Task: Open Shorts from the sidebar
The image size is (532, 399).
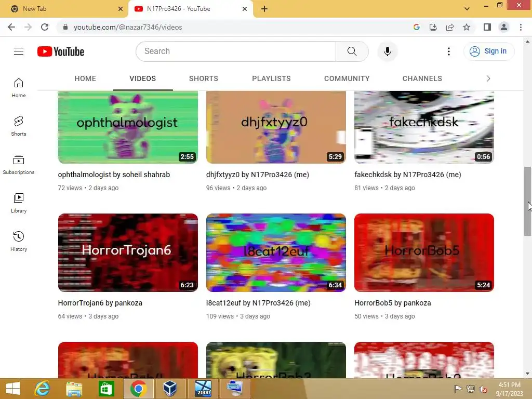Action: pyautogui.click(x=19, y=126)
